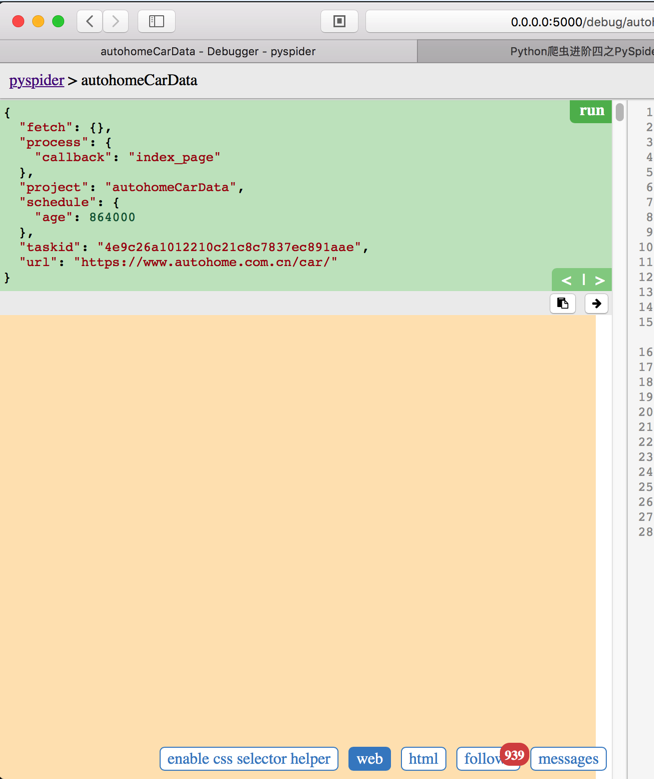This screenshot has height=779, width=654.
Task: Switch to the web view tab
Action: point(370,759)
